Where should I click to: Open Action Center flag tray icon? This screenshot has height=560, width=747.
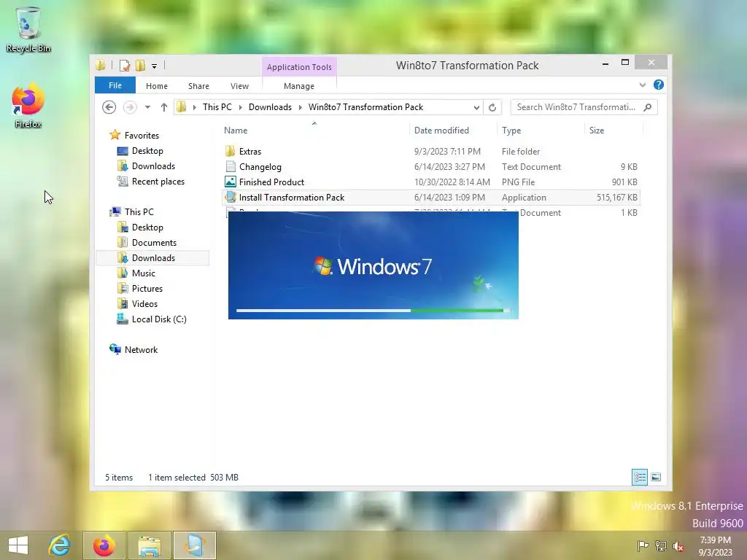(x=643, y=545)
